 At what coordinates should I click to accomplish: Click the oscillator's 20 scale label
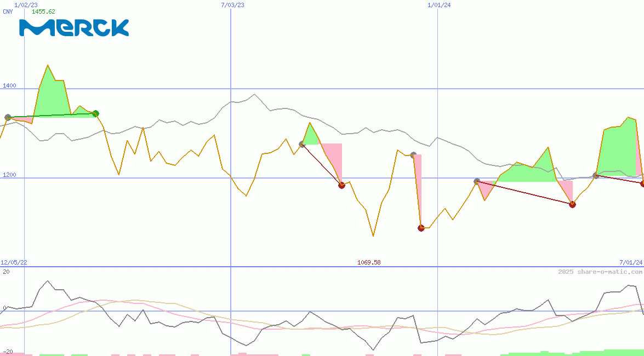click(5, 272)
